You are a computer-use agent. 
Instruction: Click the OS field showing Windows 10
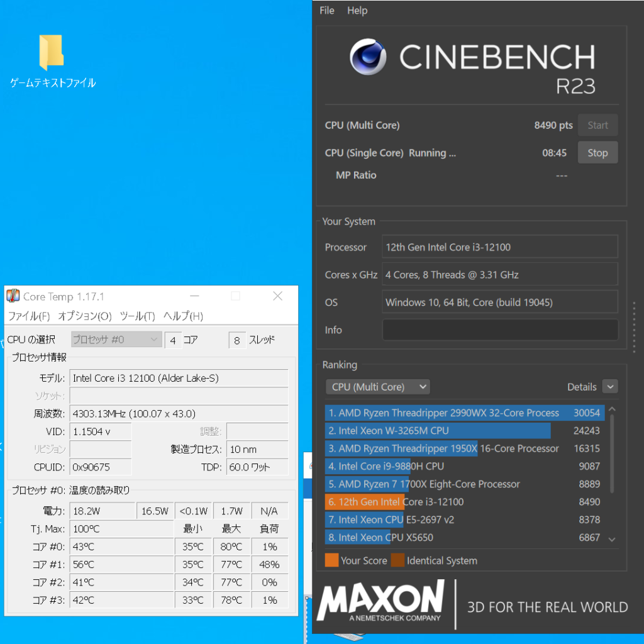point(500,303)
